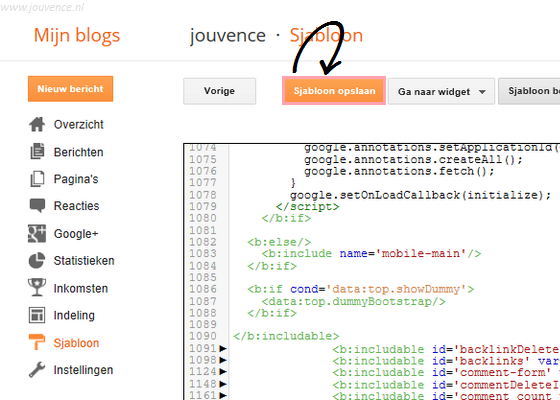The width and height of the screenshot is (560, 400).
Task: Click the partially visible Sjabloon button at right
Action: 529,91
